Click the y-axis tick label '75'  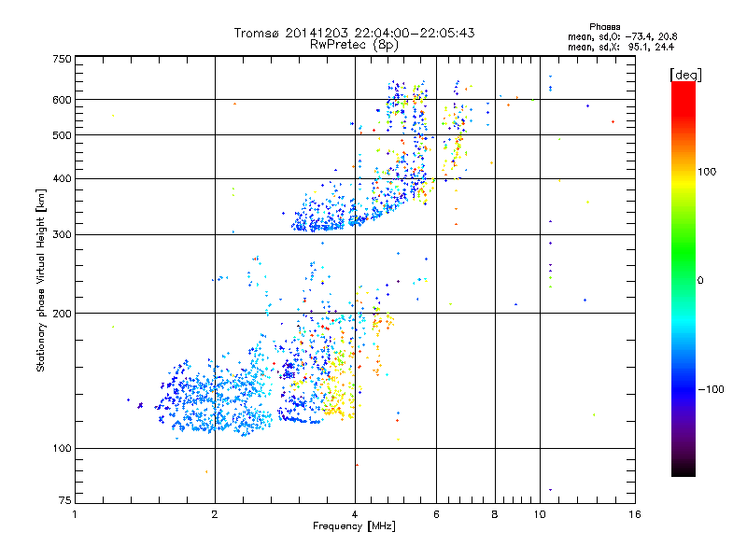click(x=65, y=500)
